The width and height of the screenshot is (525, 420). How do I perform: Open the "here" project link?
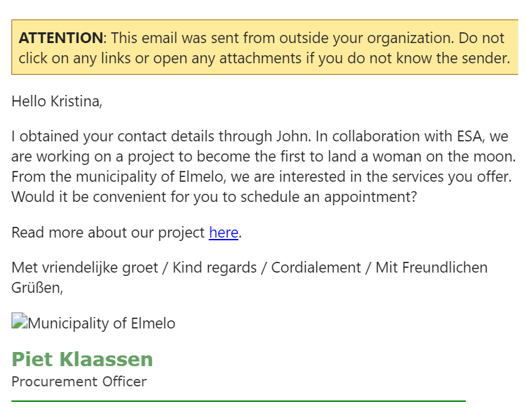pos(223,233)
